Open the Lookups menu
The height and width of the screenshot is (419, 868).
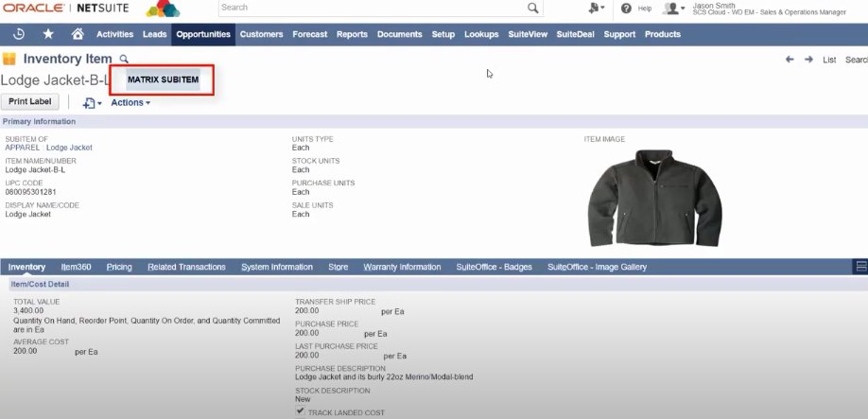point(481,34)
